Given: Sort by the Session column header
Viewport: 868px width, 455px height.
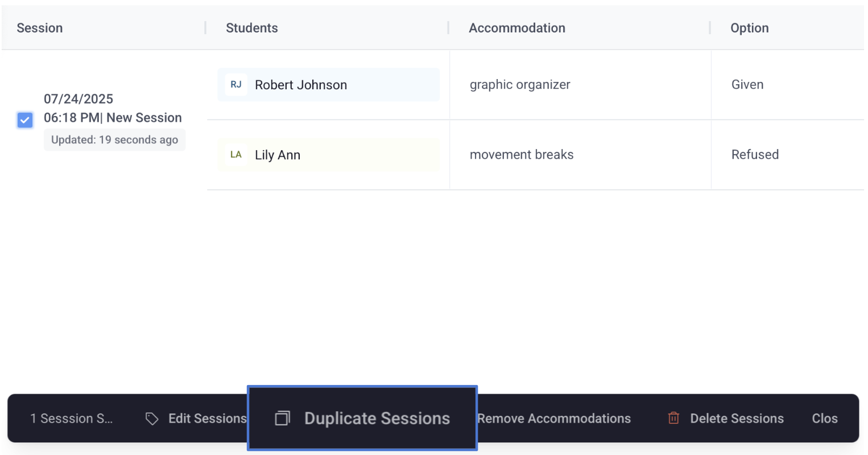Looking at the screenshot, I should [x=40, y=28].
